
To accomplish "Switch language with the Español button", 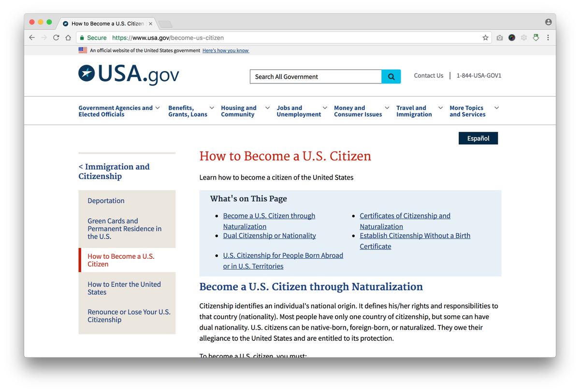I will click(478, 139).
